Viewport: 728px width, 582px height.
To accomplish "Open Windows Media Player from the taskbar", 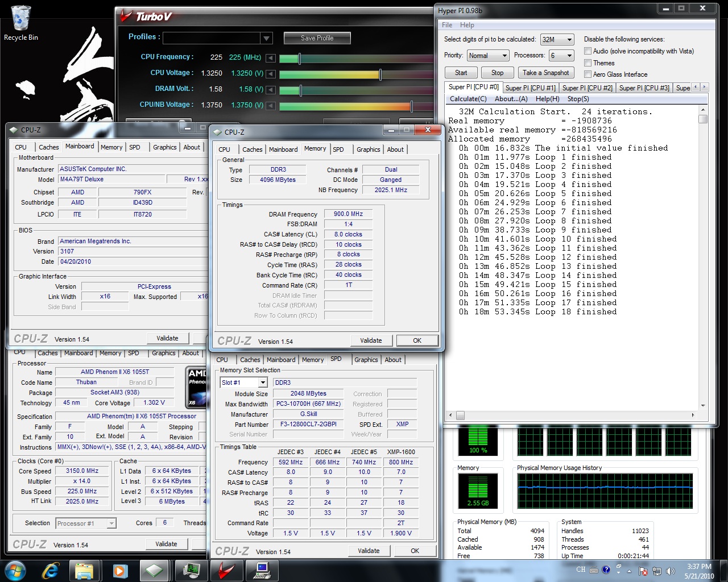I will 120,570.
